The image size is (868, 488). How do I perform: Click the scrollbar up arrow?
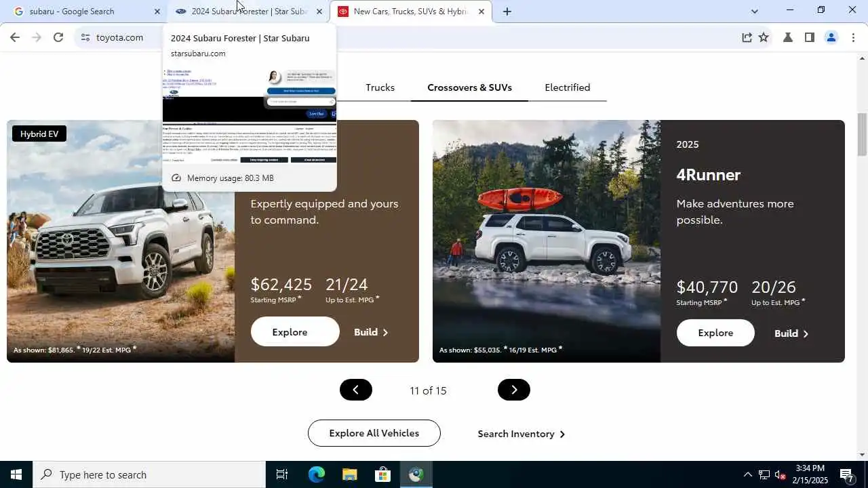pyautogui.click(x=862, y=59)
